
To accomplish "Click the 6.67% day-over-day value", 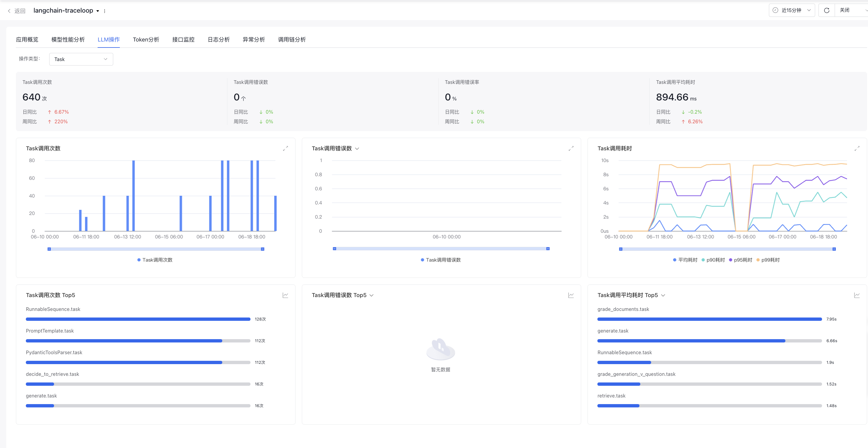I will click(62, 112).
